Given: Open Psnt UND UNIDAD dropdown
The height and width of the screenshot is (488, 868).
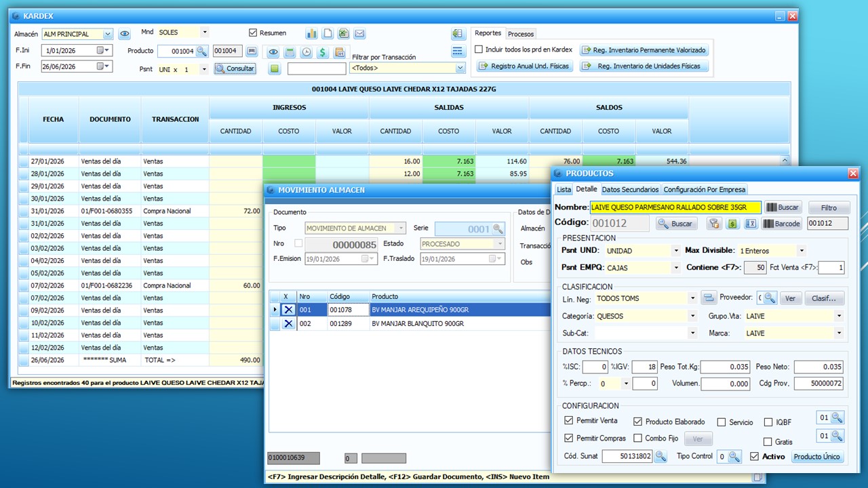Looking at the screenshot, I should tap(675, 251).
